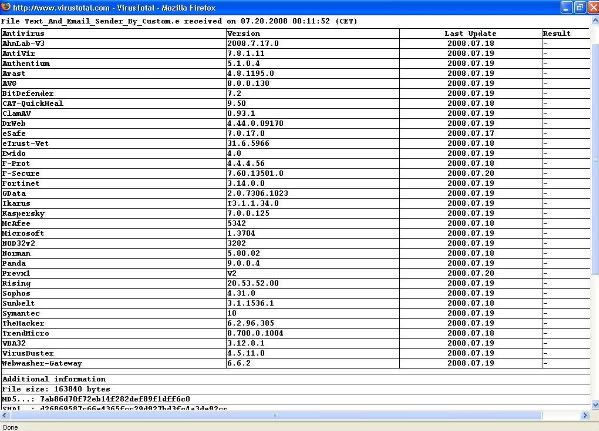Click the eTrust-Vet row name
Viewport: 599px width, 431px height.
click(x=26, y=143)
